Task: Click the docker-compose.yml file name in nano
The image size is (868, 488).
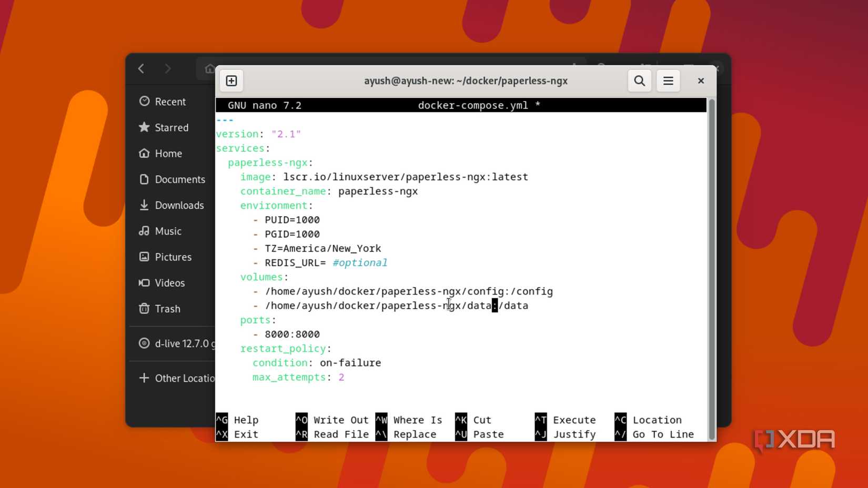Action: (x=473, y=105)
